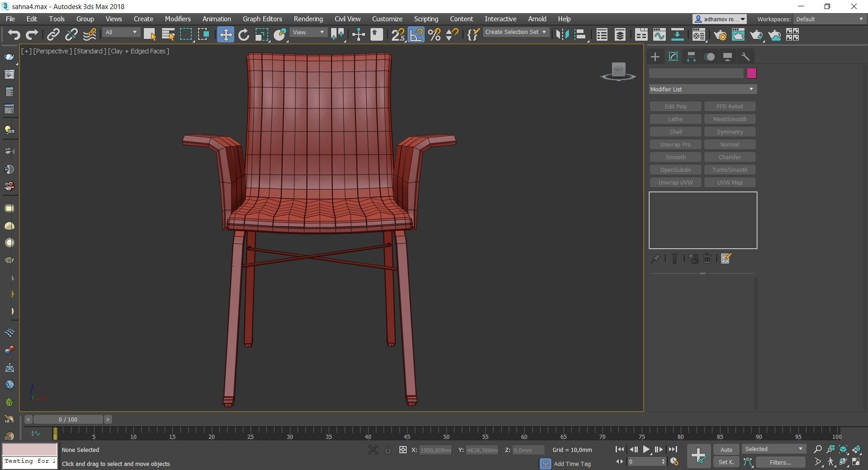The height and width of the screenshot is (470, 868).
Task: Click the Shell modifier button
Action: (x=675, y=132)
